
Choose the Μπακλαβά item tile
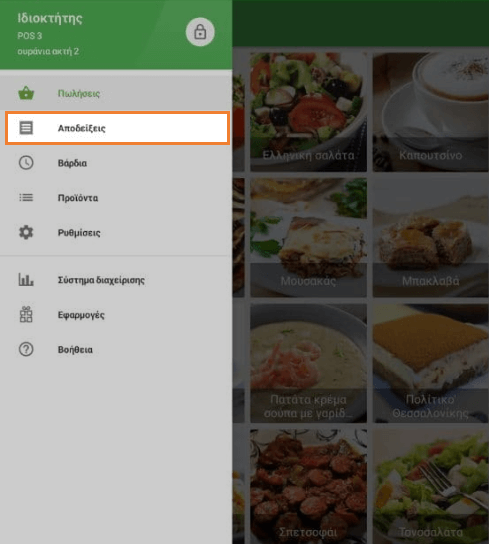(431, 238)
